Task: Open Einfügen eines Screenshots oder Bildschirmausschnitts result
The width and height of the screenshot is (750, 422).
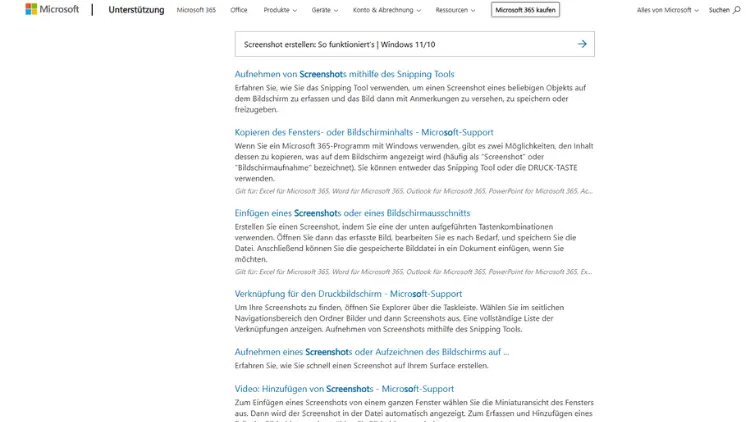Action: (x=353, y=213)
